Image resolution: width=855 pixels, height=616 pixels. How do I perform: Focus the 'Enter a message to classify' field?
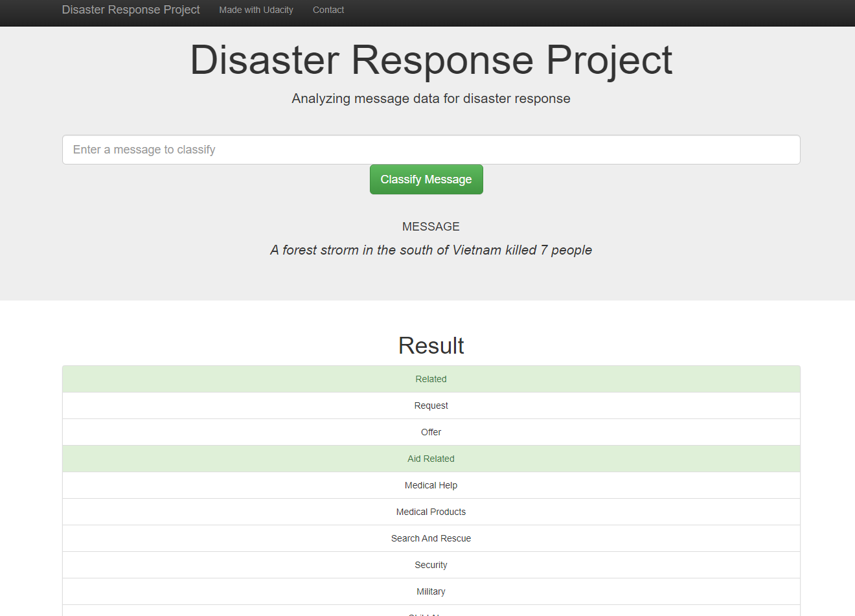point(431,150)
